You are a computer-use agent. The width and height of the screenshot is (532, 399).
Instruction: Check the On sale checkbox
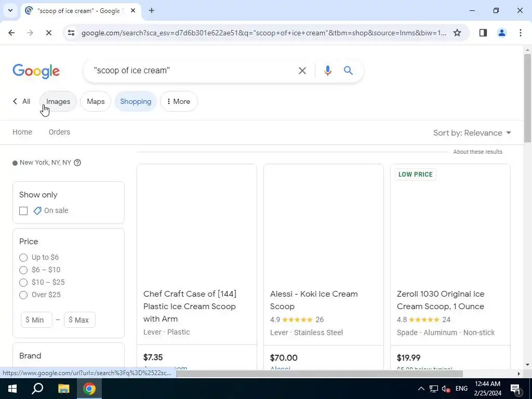pos(23,211)
